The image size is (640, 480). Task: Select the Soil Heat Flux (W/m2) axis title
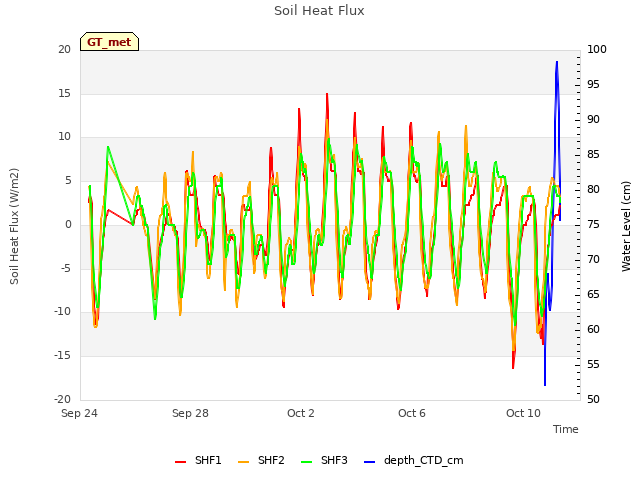14,226
